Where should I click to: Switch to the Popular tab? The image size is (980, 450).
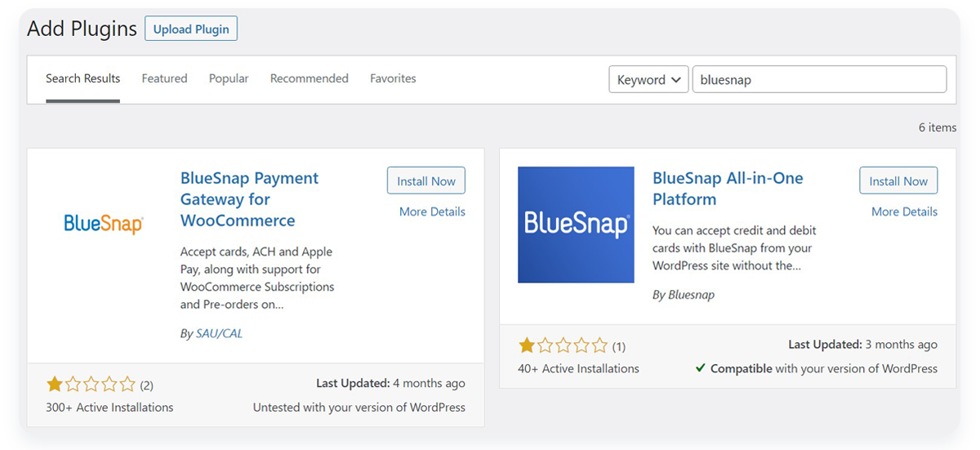coord(229,78)
